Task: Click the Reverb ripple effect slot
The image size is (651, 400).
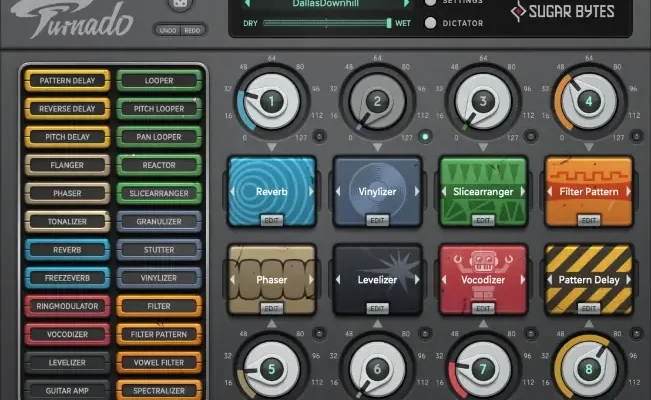Action: pyautogui.click(x=271, y=188)
